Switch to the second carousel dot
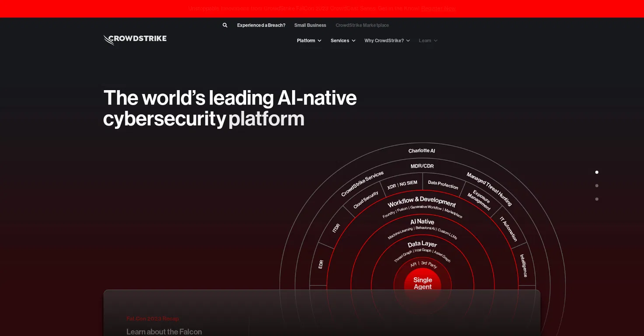The width and height of the screenshot is (644, 336). tap(597, 185)
